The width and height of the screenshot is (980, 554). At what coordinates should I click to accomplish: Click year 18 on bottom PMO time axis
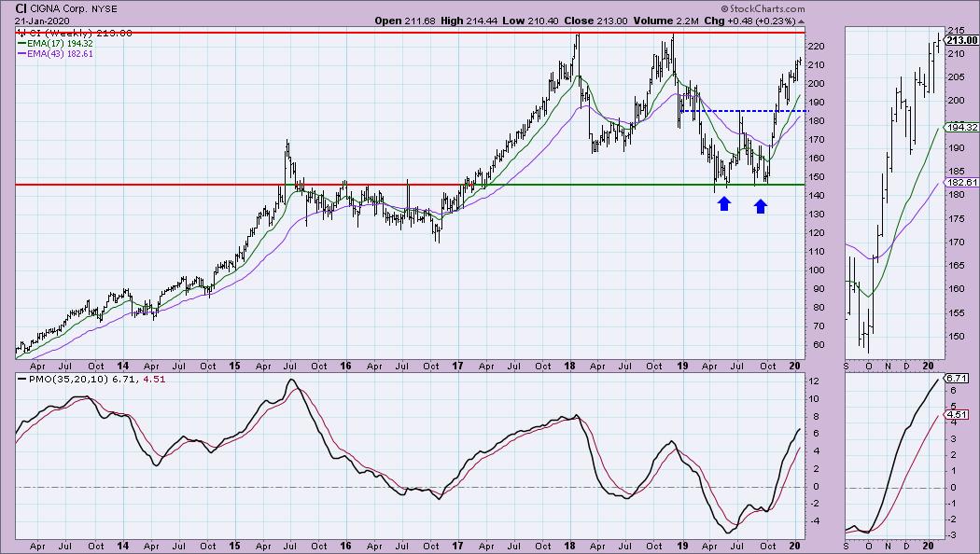click(569, 546)
